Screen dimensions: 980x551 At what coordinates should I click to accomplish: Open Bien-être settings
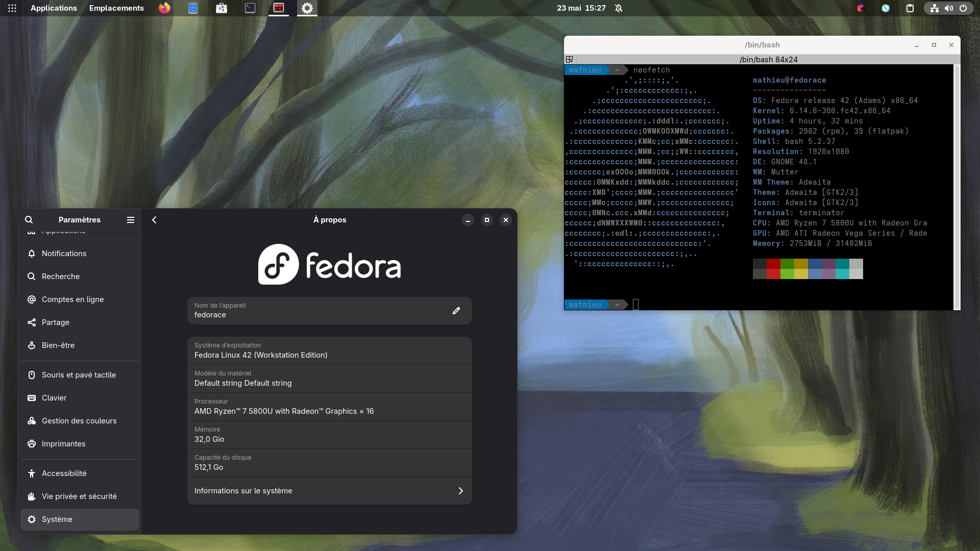(80, 345)
